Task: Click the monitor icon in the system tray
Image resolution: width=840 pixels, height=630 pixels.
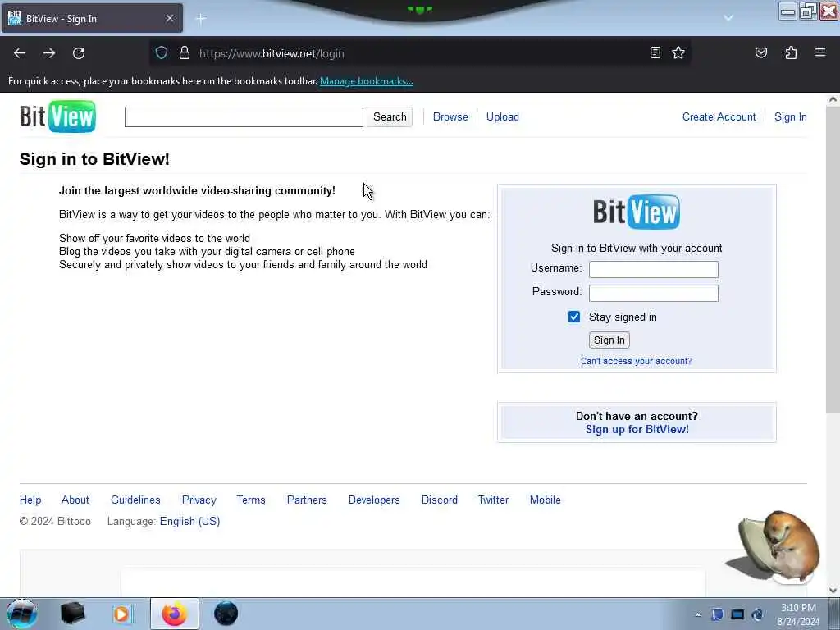Action: coord(737,614)
